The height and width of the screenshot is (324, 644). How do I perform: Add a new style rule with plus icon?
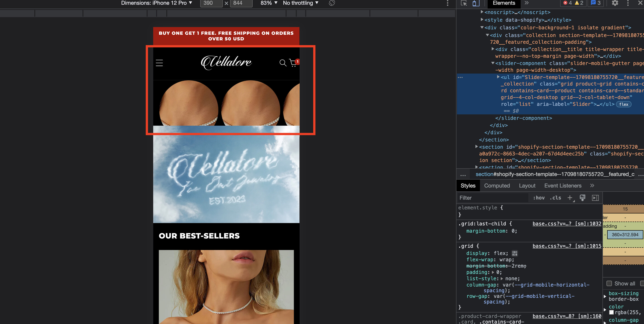click(570, 198)
